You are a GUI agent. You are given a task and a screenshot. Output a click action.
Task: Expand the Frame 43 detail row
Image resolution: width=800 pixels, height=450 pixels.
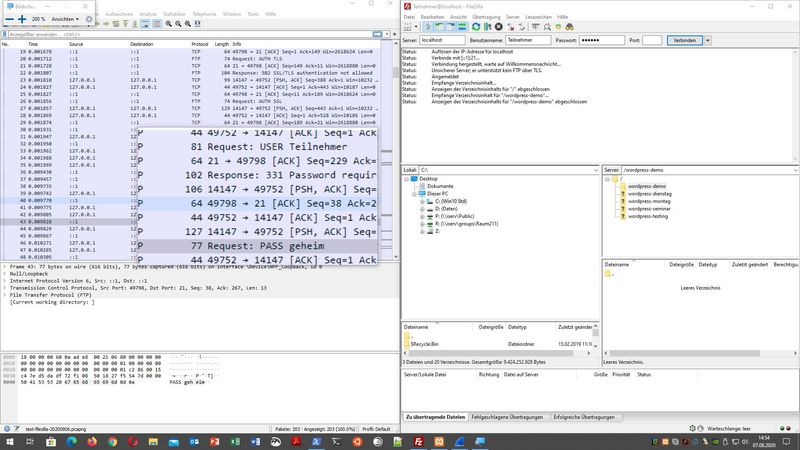[x=5, y=266]
